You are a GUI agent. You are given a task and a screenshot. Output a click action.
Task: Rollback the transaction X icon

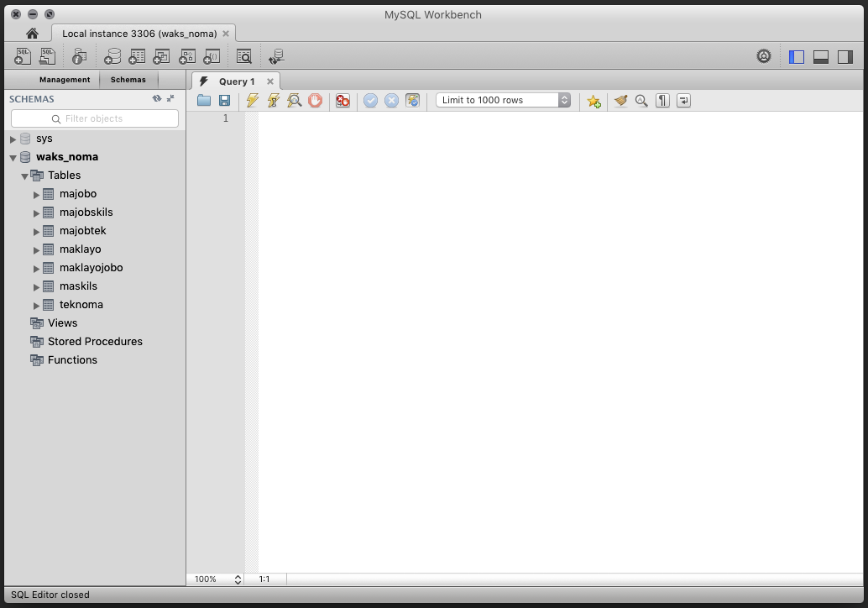pos(391,100)
